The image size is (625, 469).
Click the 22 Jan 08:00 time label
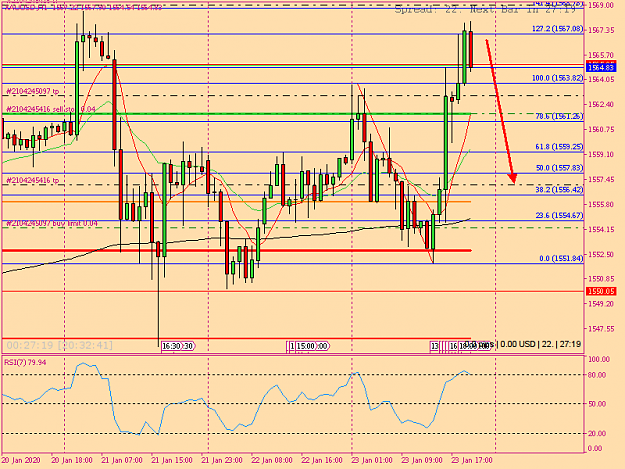coord(272,460)
